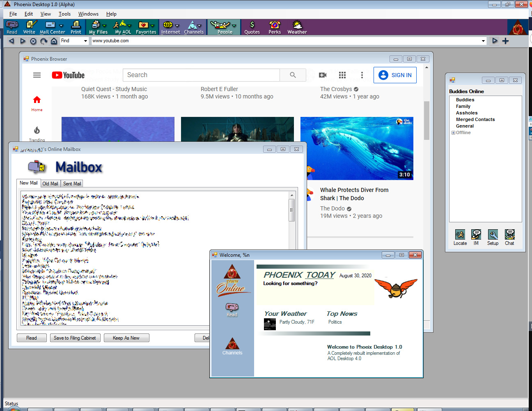Open My AOL dropdown arrow

point(129,25)
